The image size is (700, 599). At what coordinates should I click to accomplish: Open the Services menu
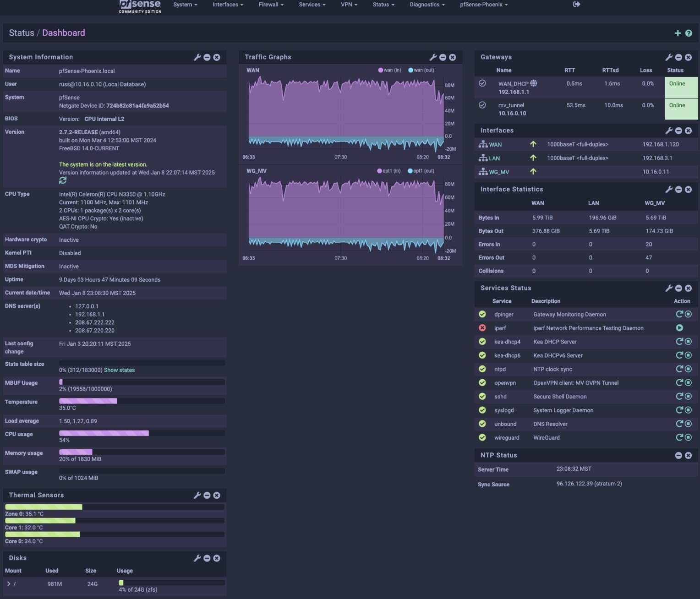(x=312, y=5)
